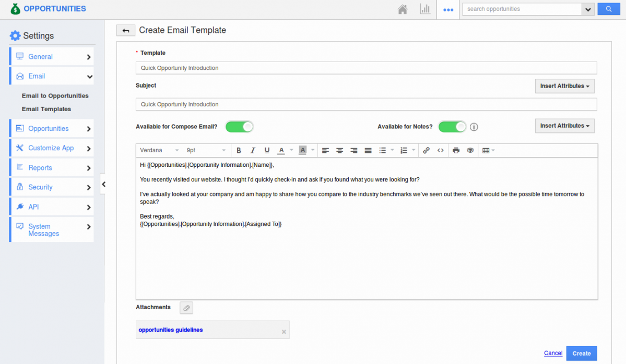The height and width of the screenshot is (364, 626).
Task: Open bullet list style arrow
Action: [x=392, y=150]
